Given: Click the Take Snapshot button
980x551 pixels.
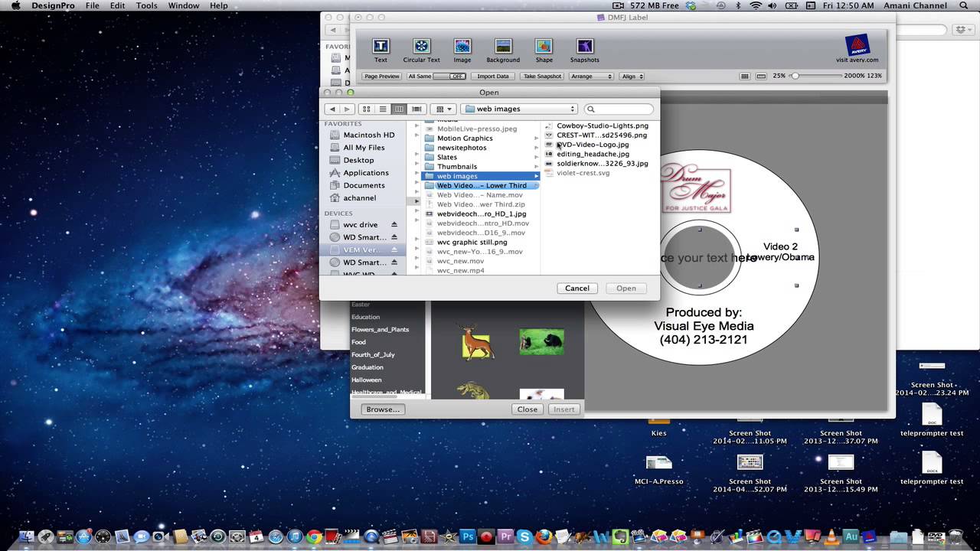Looking at the screenshot, I should [x=542, y=77].
